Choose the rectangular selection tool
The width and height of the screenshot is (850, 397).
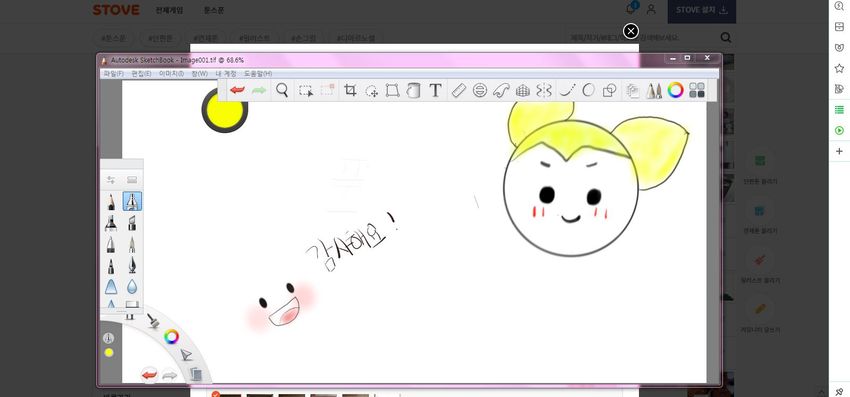(306, 91)
